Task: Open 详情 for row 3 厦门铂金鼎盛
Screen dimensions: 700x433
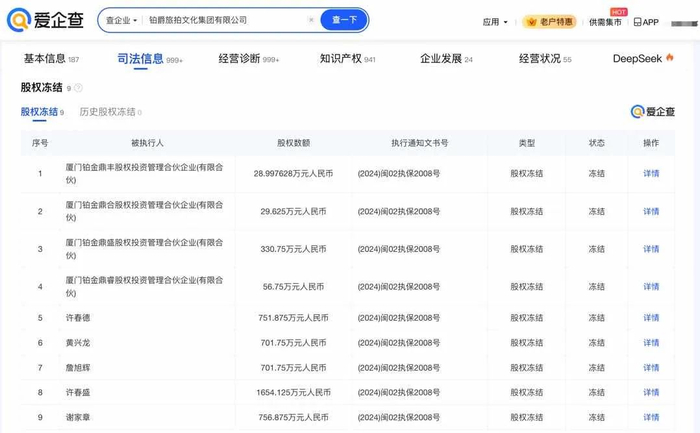Action: click(651, 249)
